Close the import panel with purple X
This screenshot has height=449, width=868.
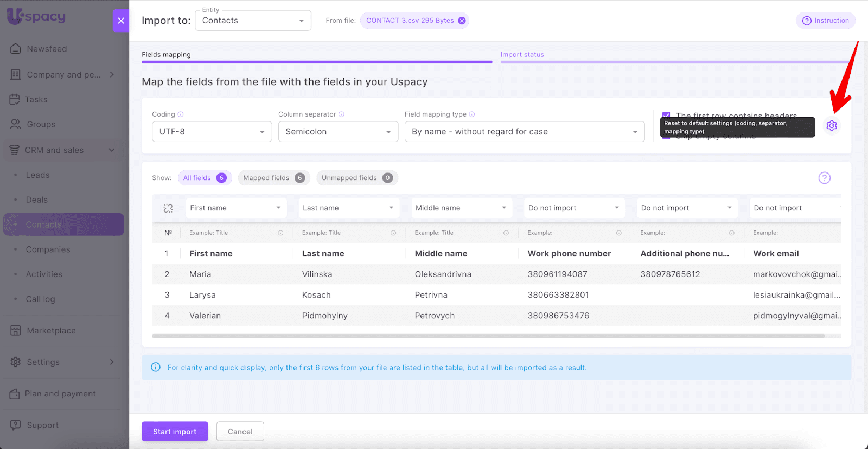click(x=121, y=21)
